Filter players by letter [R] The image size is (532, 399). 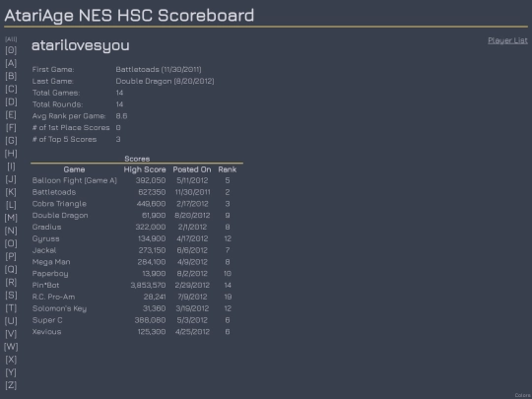pos(11,283)
